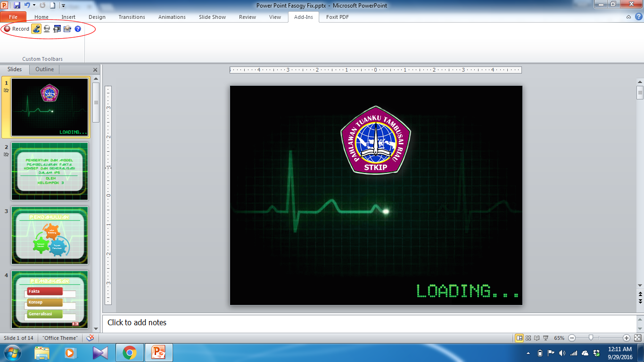The height and width of the screenshot is (362, 644).
Task: Click the Redo icon in Quick Access Toolbar
Action: (42, 6)
